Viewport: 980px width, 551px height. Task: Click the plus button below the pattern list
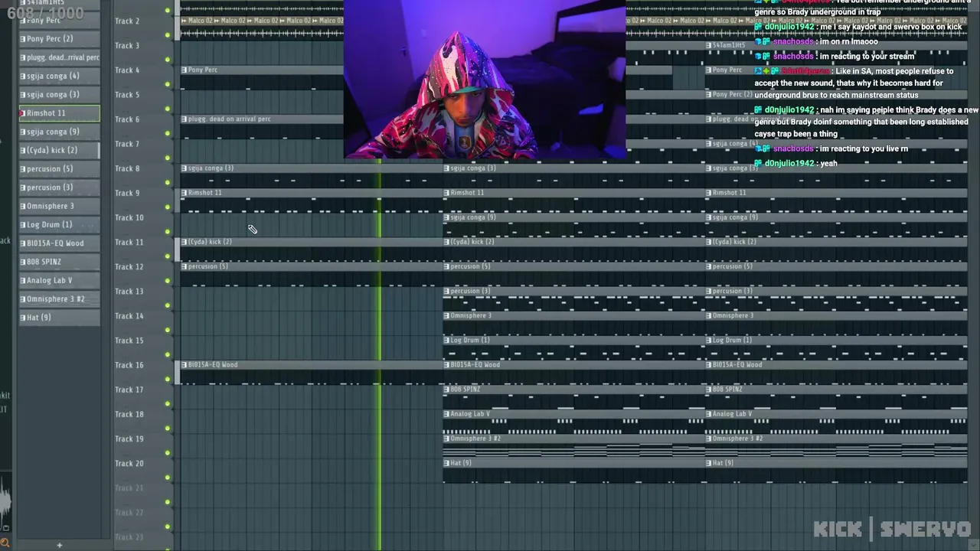[59, 545]
